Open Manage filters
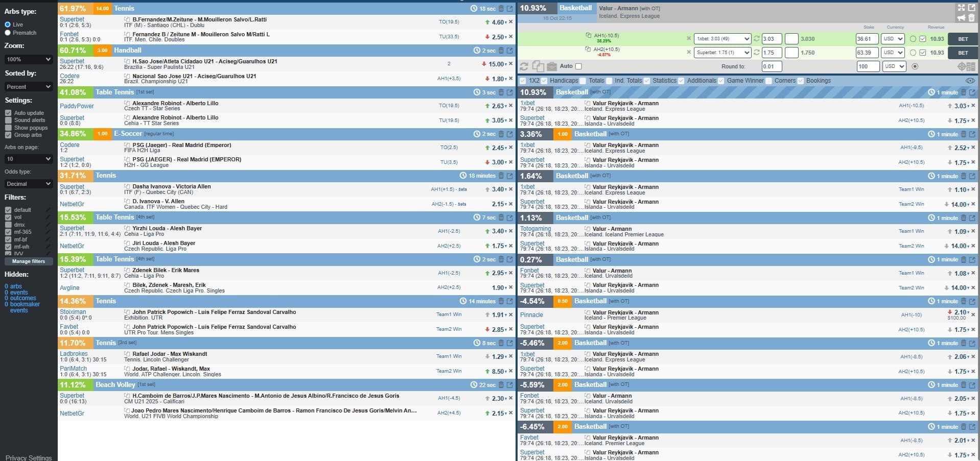Viewport: 980px width, 461px height. click(29, 261)
